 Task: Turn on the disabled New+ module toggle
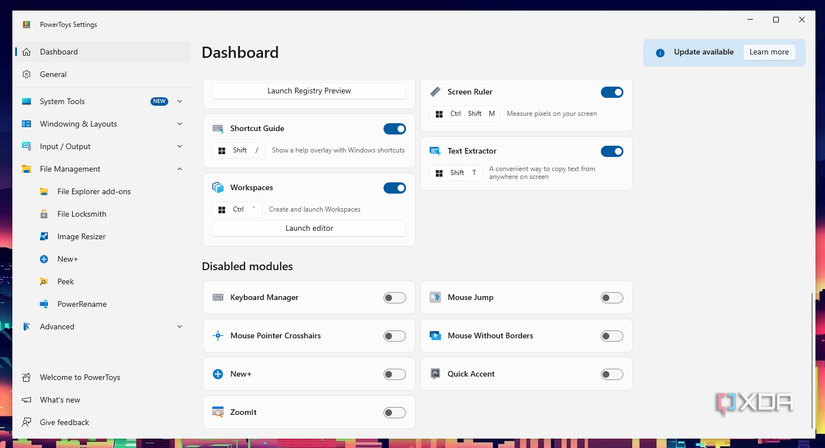click(395, 374)
